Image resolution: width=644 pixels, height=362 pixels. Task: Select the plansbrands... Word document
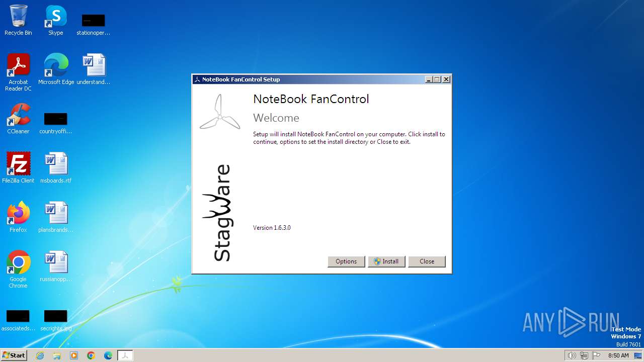point(56,217)
